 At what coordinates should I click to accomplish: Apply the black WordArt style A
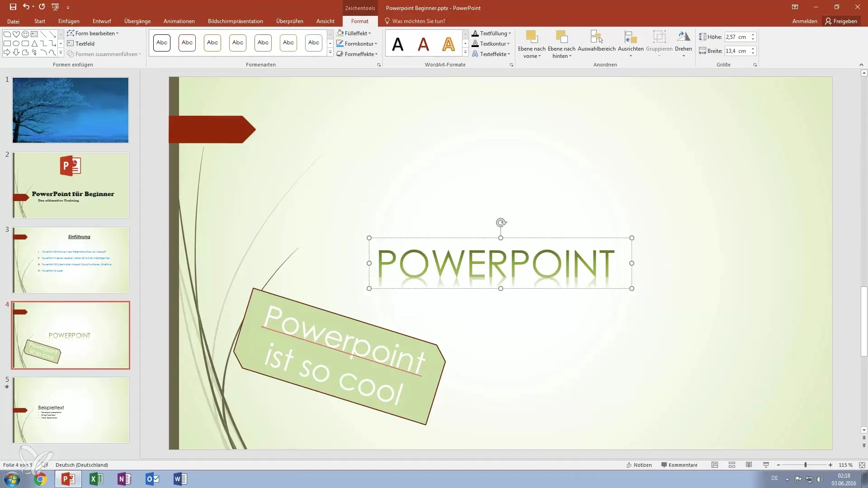coord(398,44)
